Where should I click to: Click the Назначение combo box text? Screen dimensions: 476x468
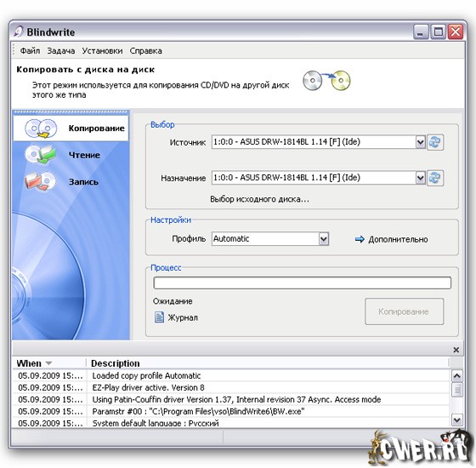[x=287, y=178]
